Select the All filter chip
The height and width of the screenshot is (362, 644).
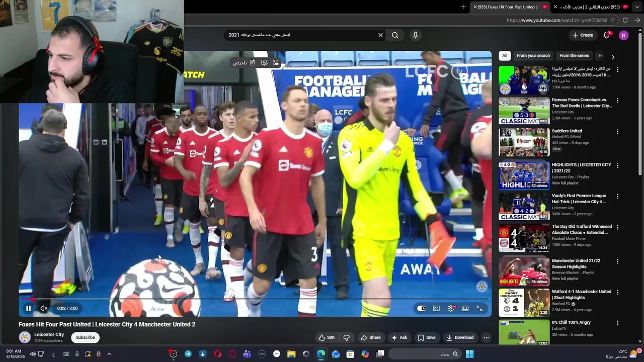[505, 56]
